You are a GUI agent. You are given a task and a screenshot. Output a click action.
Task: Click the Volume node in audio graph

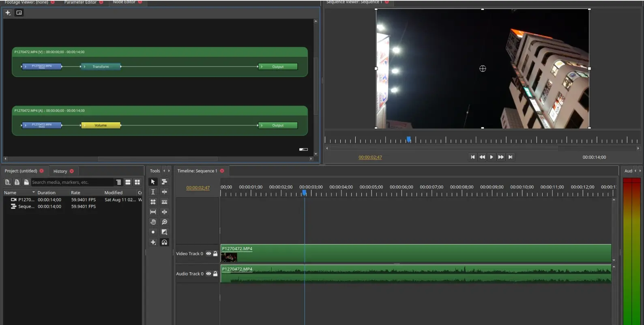pyautogui.click(x=101, y=125)
